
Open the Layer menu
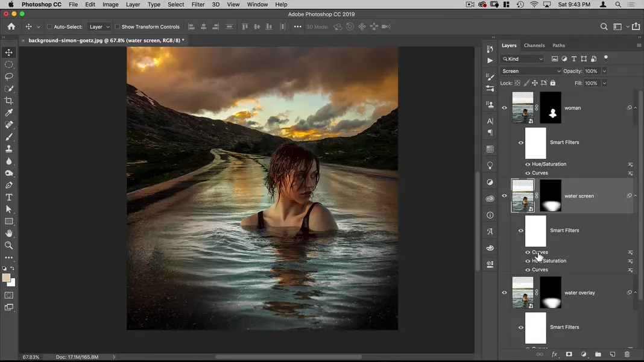(133, 4)
